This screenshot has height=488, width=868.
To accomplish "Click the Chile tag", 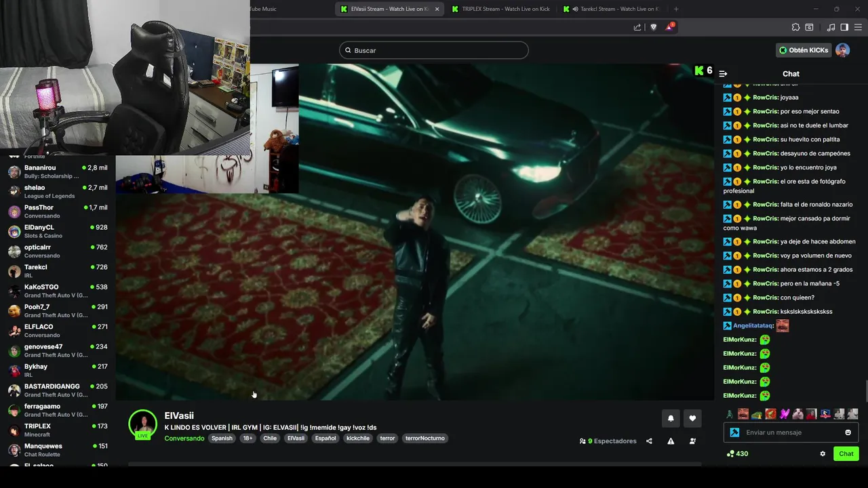I will tap(270, 439).
